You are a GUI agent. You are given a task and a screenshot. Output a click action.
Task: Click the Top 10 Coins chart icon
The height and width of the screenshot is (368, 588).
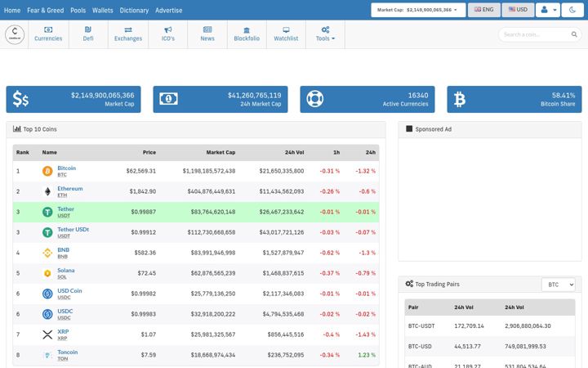pos(17,129)
